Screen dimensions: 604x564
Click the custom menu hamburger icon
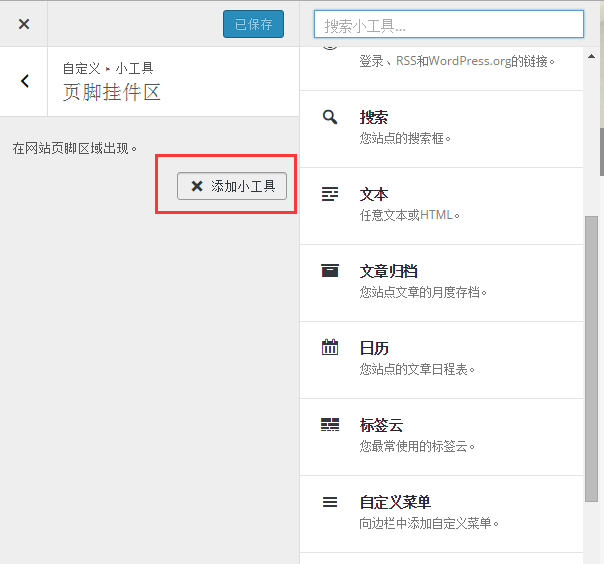[x=330, y=502]
